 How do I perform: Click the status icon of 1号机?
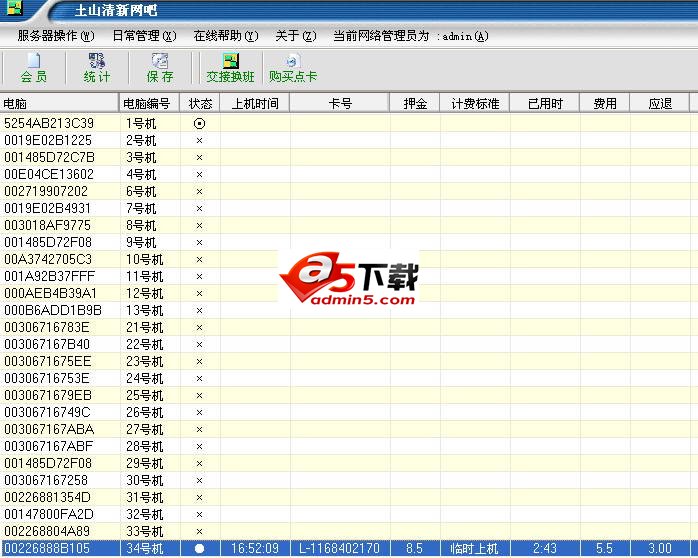[x=199, y=123]
